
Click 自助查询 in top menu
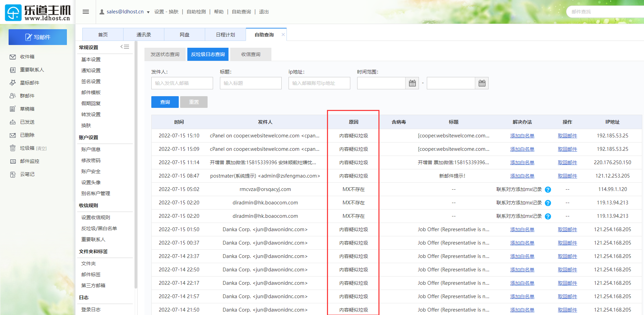pos(242,12)
